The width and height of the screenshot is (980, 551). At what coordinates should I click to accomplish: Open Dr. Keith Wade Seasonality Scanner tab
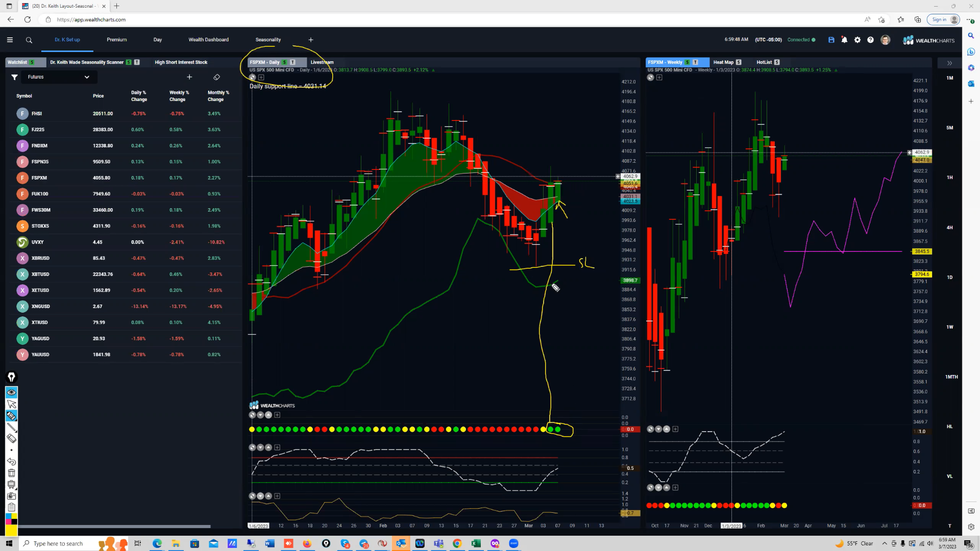click(x=87, y=62)
